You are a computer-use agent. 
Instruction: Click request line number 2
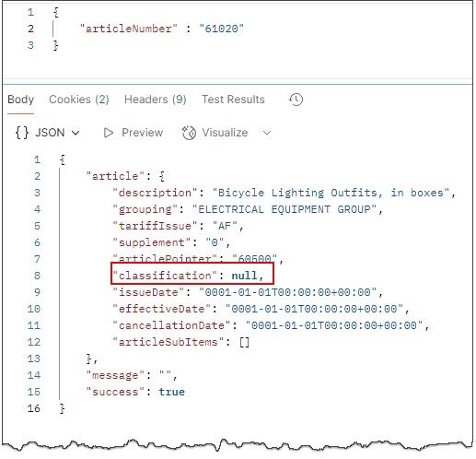[x=30, y=29]
